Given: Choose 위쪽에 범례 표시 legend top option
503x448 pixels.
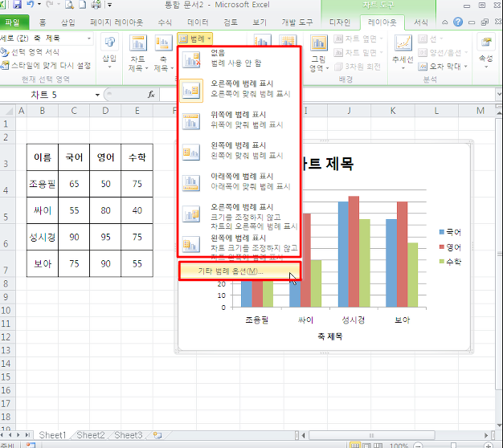Looking at the screenshot, I should (239, 120).
